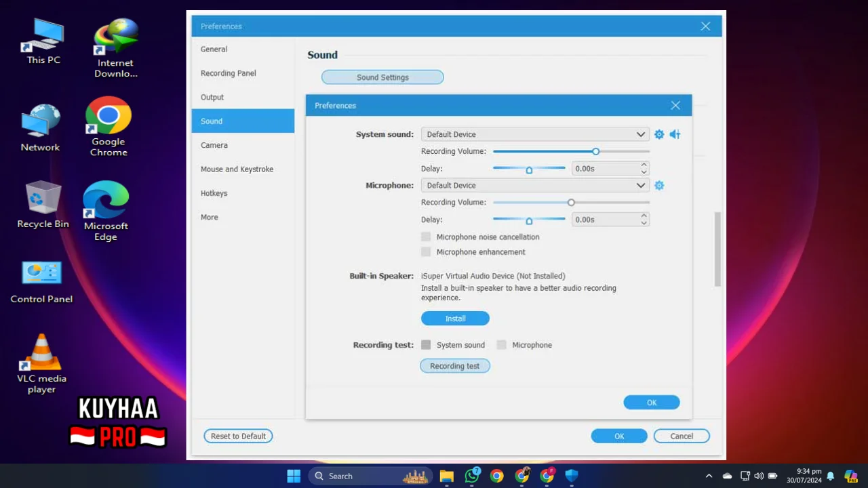Adjust Microphone Delay slider
868x488 pixels.
(x=529, y=220)
